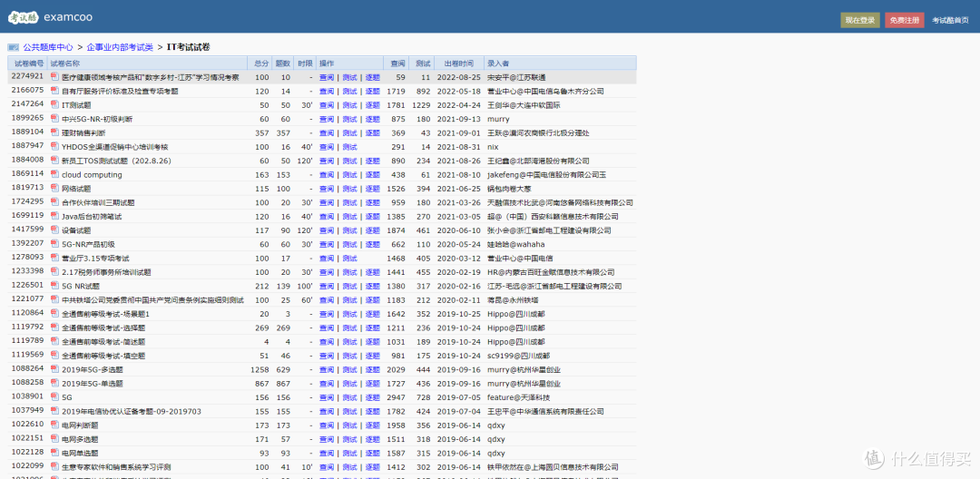Click the document icon beside 生意专家软件和销售系统学习评测

[x=54, y=466]
